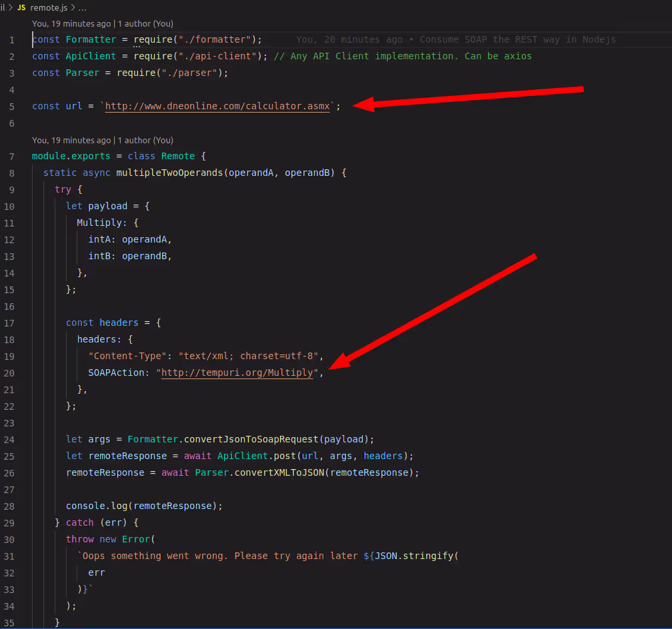672x629 pixels.
Task: Click the Remote class name
Action: [x=178, y=156]
